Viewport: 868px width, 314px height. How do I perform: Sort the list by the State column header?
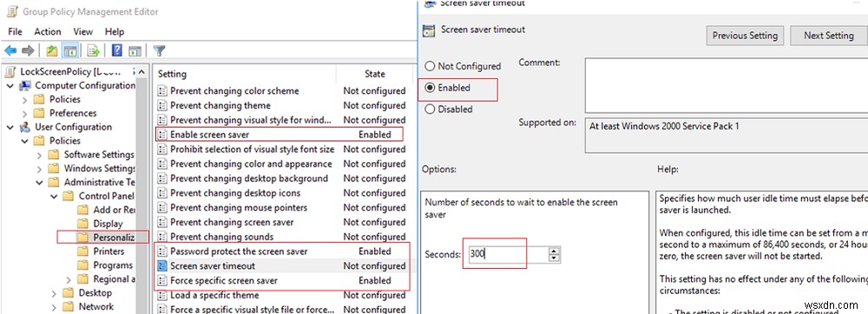coord(375,74)
